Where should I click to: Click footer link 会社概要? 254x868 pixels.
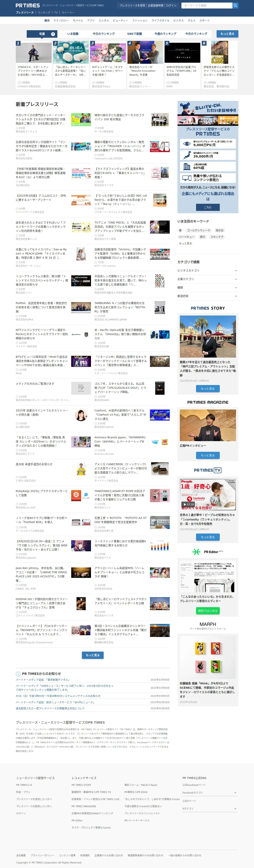click(x=21, y=855)
